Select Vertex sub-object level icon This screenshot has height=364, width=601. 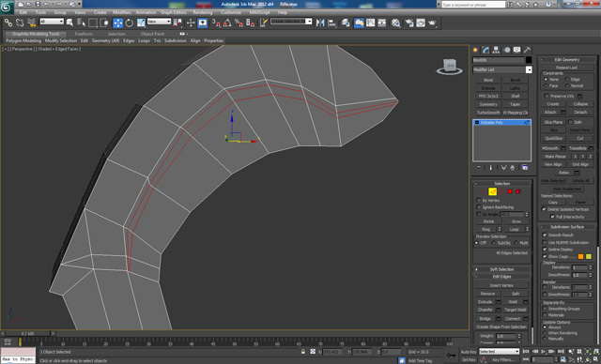click(484, 191)
